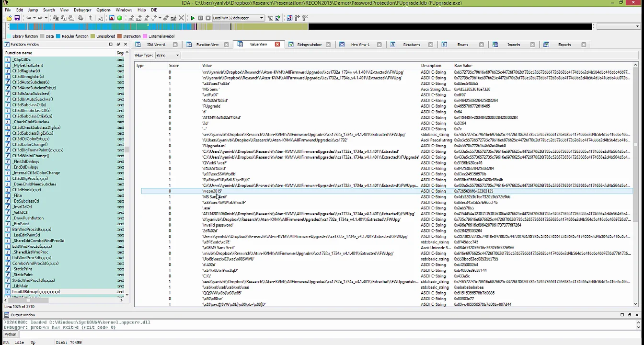Click the save database floppy icon
This screenshot has width=644, height=345.
click(17, 18)
